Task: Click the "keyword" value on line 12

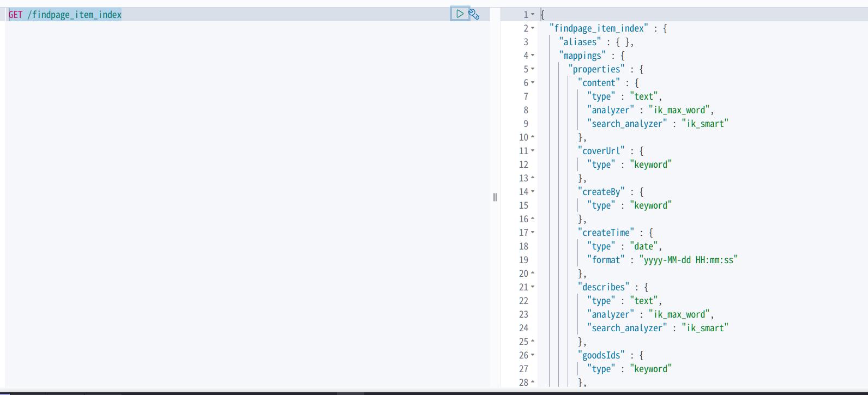Action: click(x=651, y=165)
